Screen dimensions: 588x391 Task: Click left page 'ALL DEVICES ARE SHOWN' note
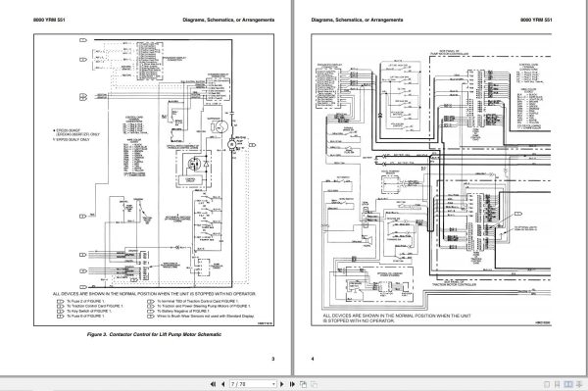pyautogui.click(x=154, y=294)
